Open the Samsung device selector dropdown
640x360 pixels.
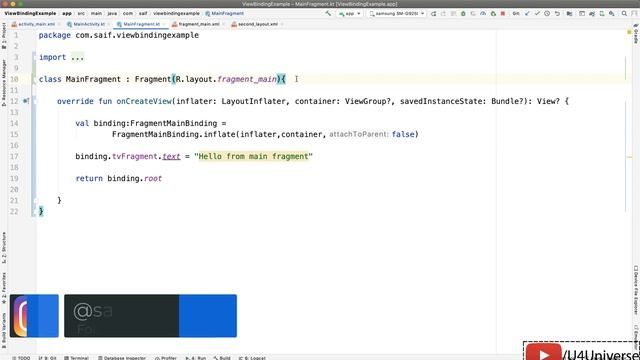pos(397,13)
